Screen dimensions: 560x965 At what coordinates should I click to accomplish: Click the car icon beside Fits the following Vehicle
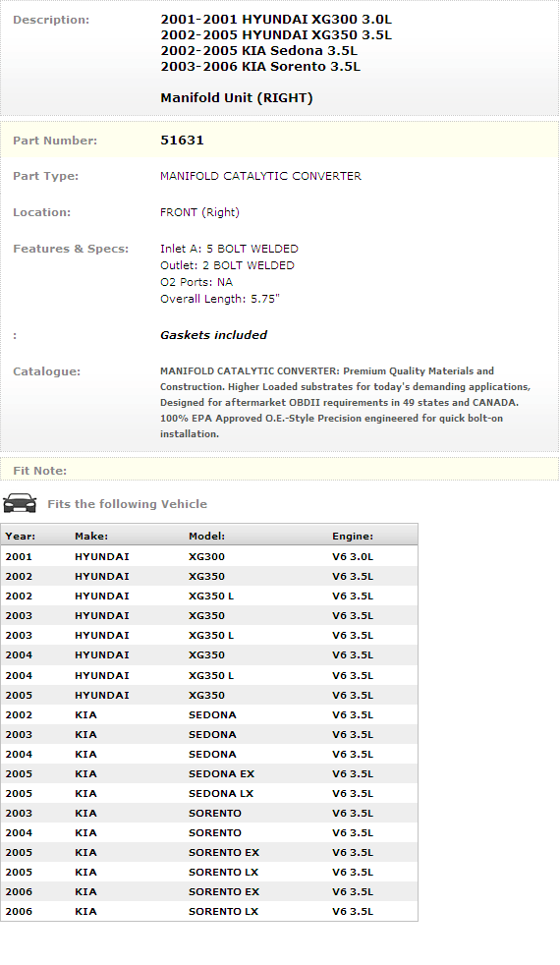[x=20, y=503]
